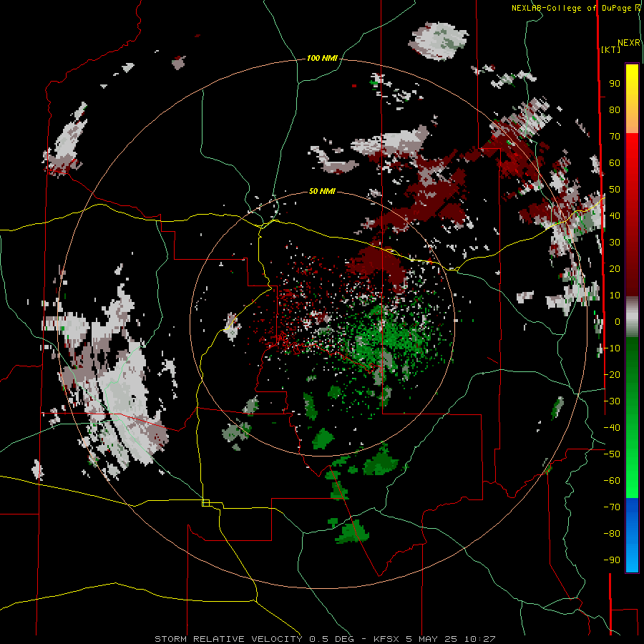Click the "70" velocity scale label
The width and height of the screenshot is (644, 644).
click(x=615, y=137)
